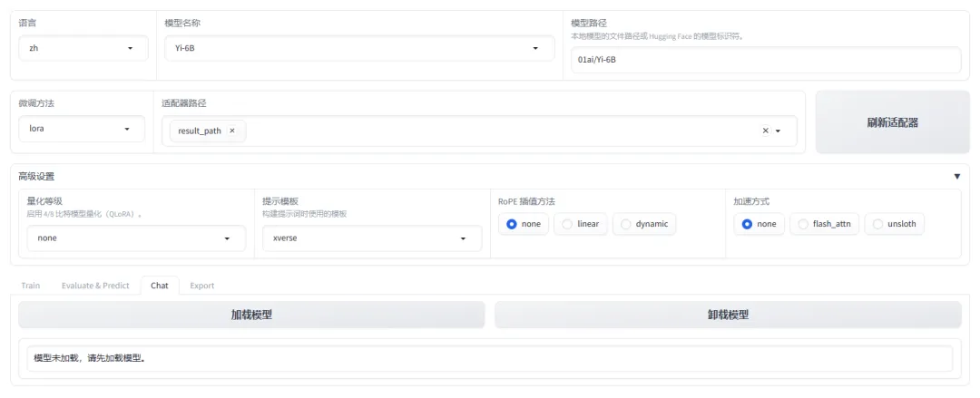Viewport: 980px width, 398px height.
Task: Click the 卸载模型 button
Action: (x=728, y=315)
